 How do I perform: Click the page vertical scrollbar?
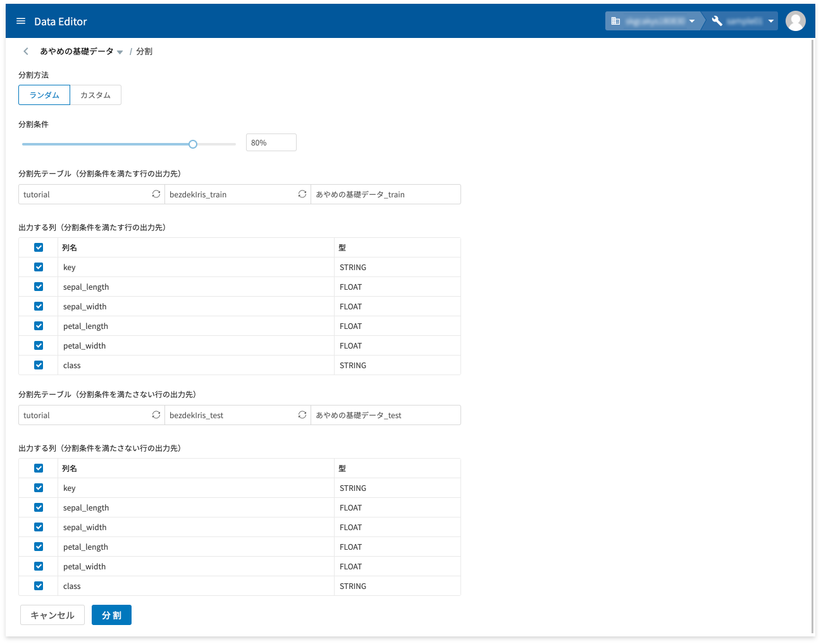(x=813, y=337)
